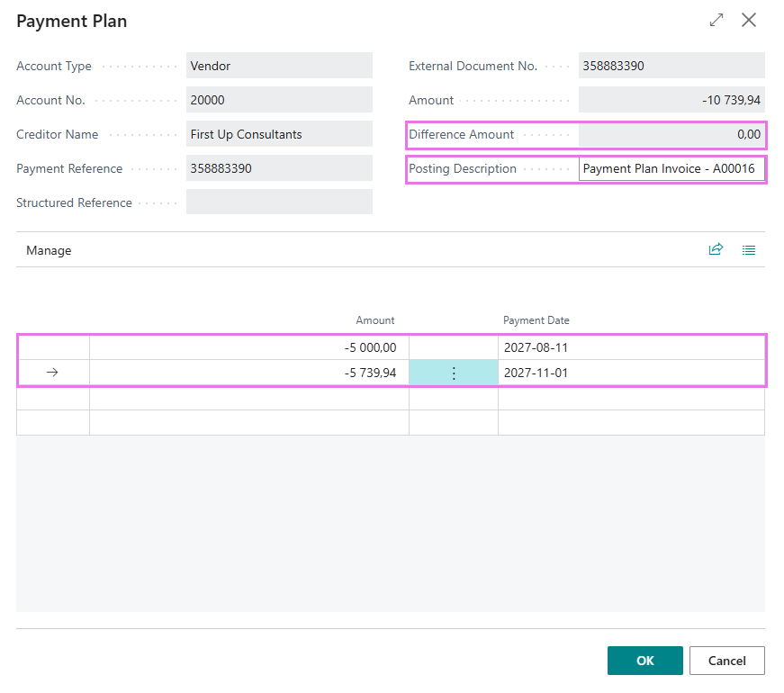Select the -5 739,94 amount cell

(249, 373)
